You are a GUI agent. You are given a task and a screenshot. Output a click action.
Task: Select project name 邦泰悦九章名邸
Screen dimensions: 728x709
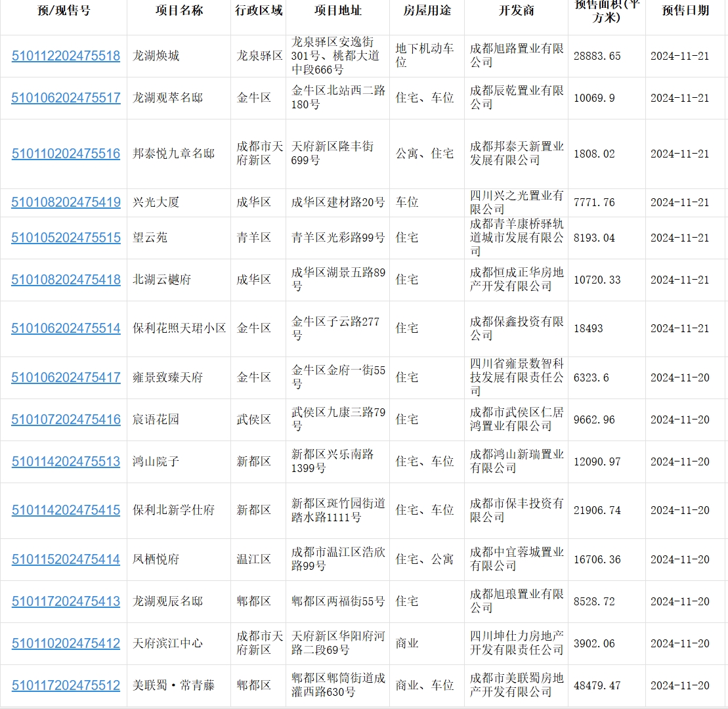tap(174, 154)
